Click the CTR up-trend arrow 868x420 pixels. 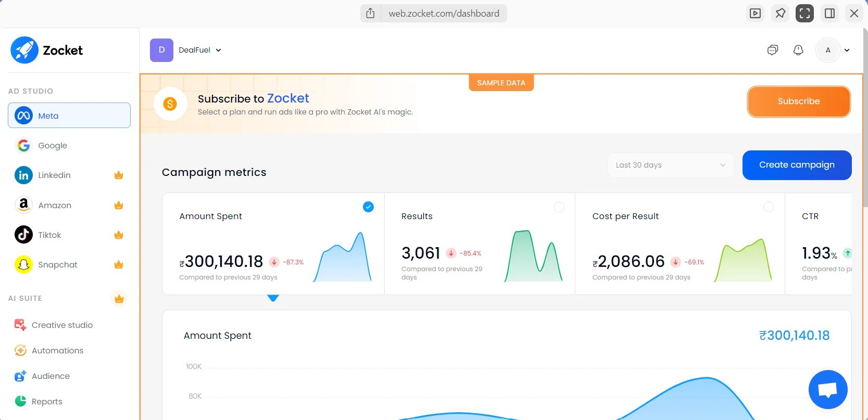(847, 253)
